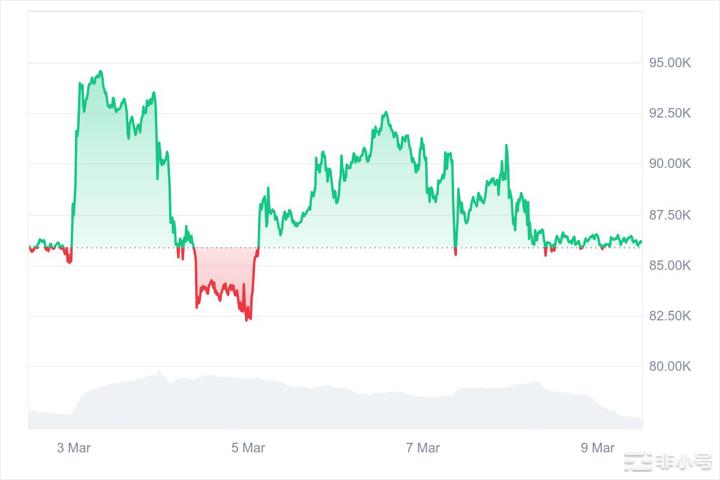
Task: Select the 5 Mar date label
Action: click(x=247, y=448)
